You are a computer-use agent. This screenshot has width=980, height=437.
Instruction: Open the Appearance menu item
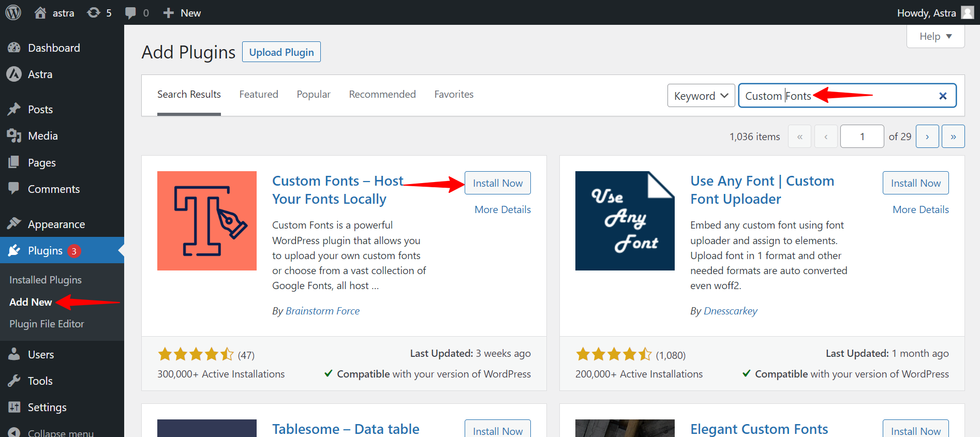point(62,224)
